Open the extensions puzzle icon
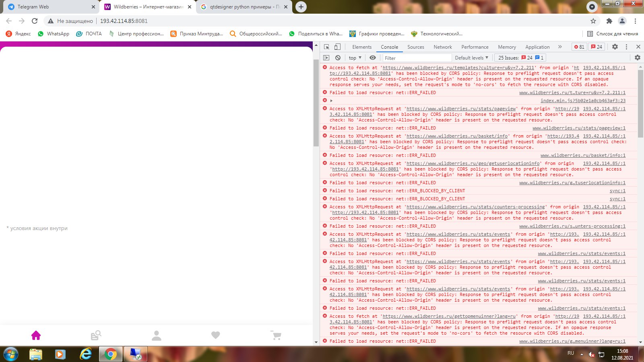 pyautogui.click(x=609, y=21)
